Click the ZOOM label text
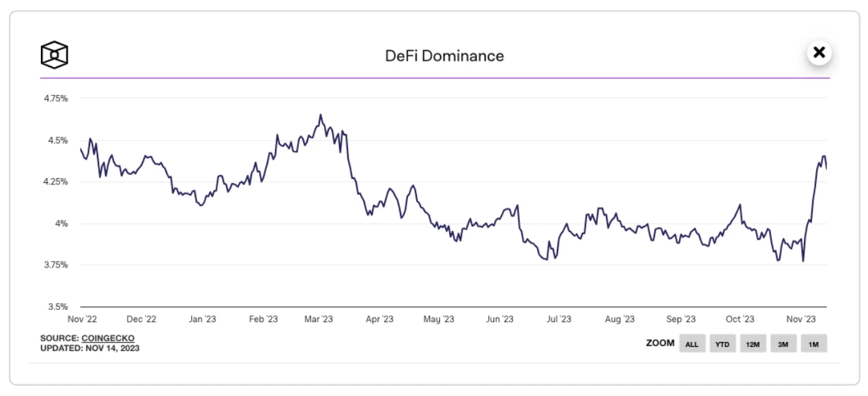868x396 pixels. coord(660,343)
